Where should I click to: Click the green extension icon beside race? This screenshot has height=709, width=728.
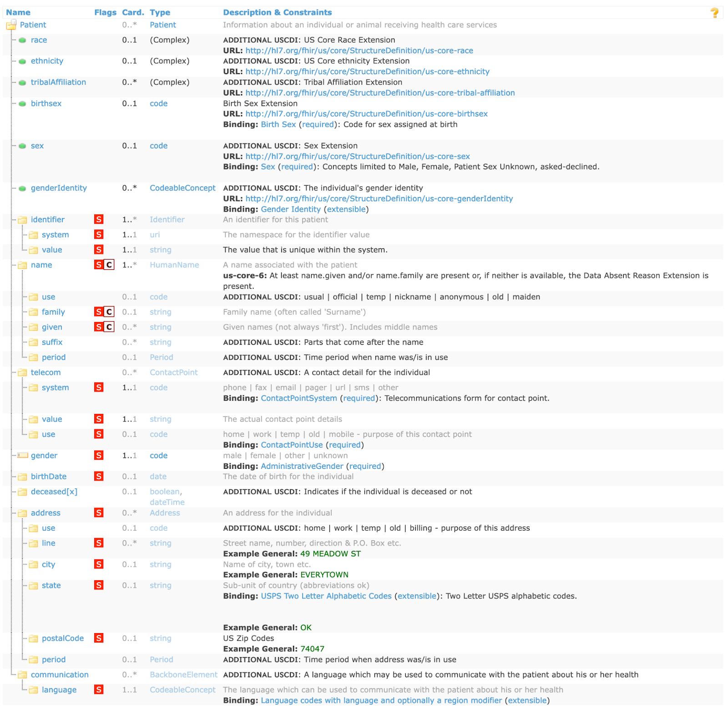coord(22,40)
